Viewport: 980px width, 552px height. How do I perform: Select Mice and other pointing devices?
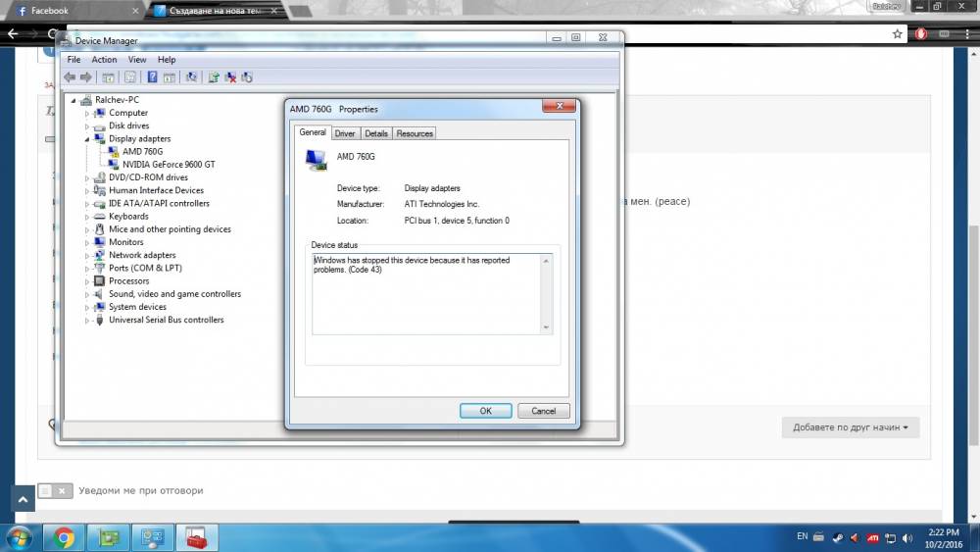[170, 229]
